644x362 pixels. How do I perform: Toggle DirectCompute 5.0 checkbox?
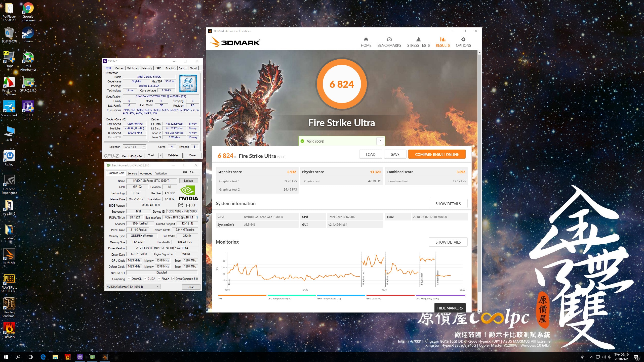click(173, 279)
